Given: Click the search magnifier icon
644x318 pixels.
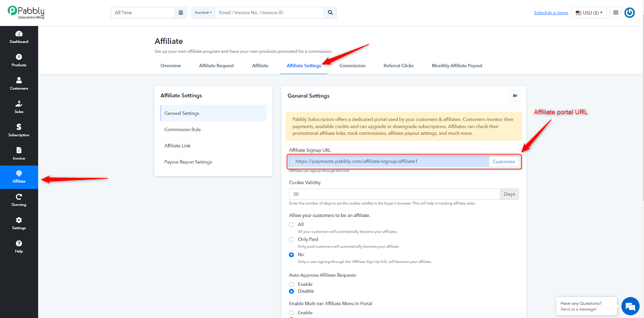Looking at the screenshot, I should click(x=330, y=12).
